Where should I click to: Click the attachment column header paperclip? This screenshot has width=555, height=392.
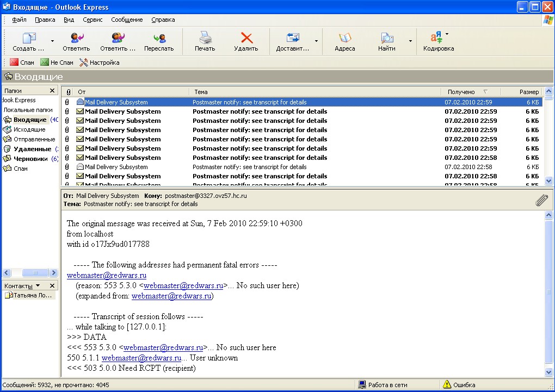click(x=69, y=92)
